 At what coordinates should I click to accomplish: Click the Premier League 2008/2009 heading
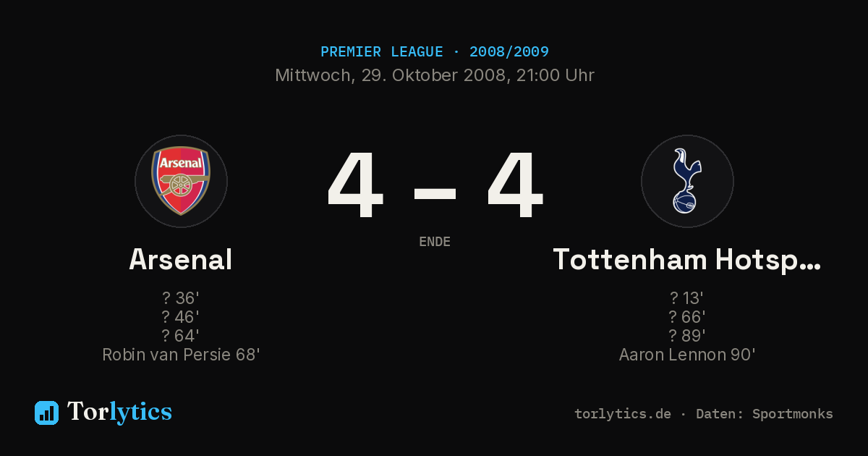point(435,52)
